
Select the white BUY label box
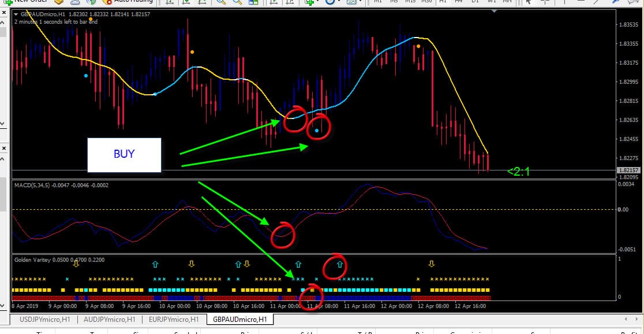[x=124, y=155]
